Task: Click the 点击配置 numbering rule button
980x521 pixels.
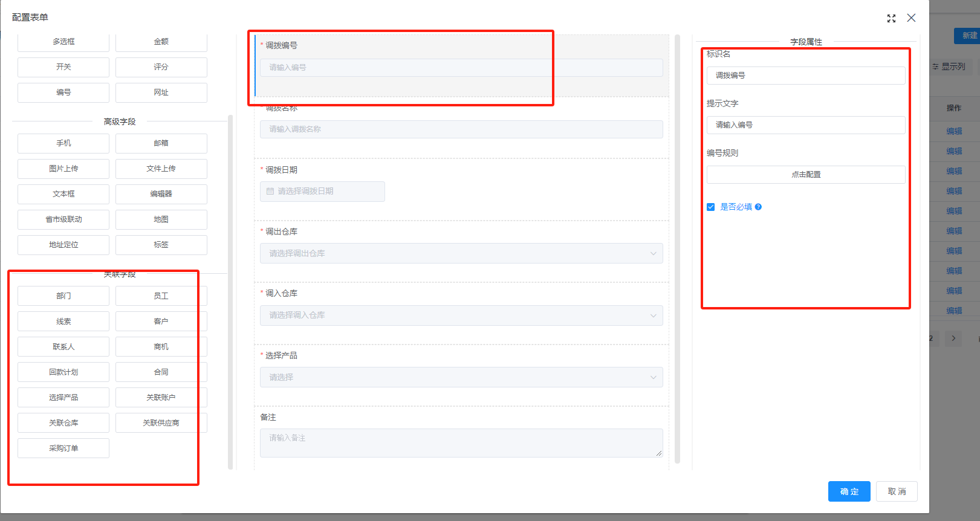Action: 806,175
